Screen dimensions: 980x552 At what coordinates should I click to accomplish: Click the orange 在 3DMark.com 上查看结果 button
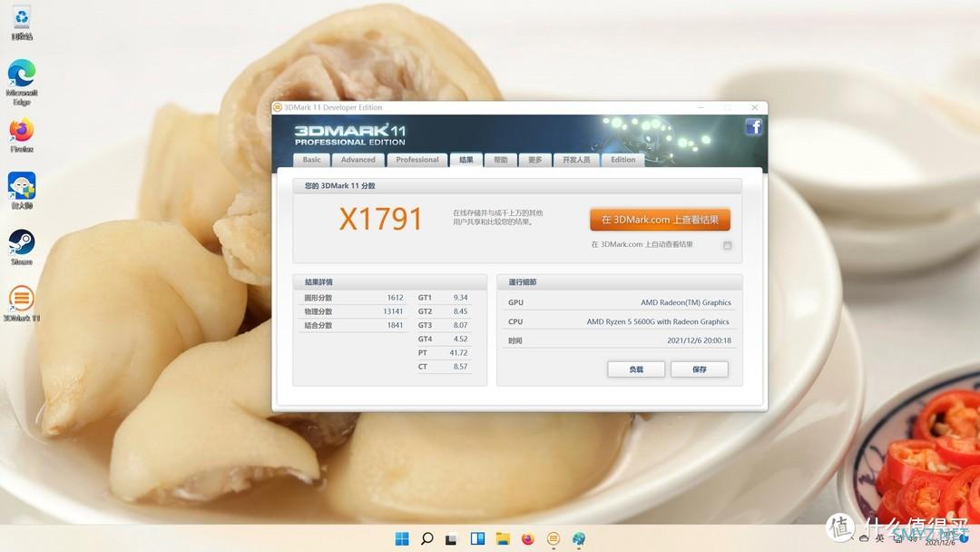pyautogui.click(x=660, y=220)
